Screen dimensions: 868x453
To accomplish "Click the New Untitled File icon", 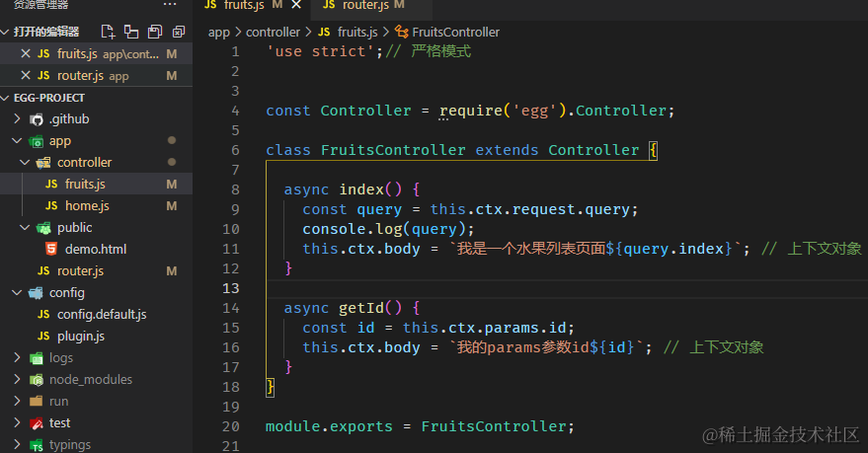I will point(108,32).
